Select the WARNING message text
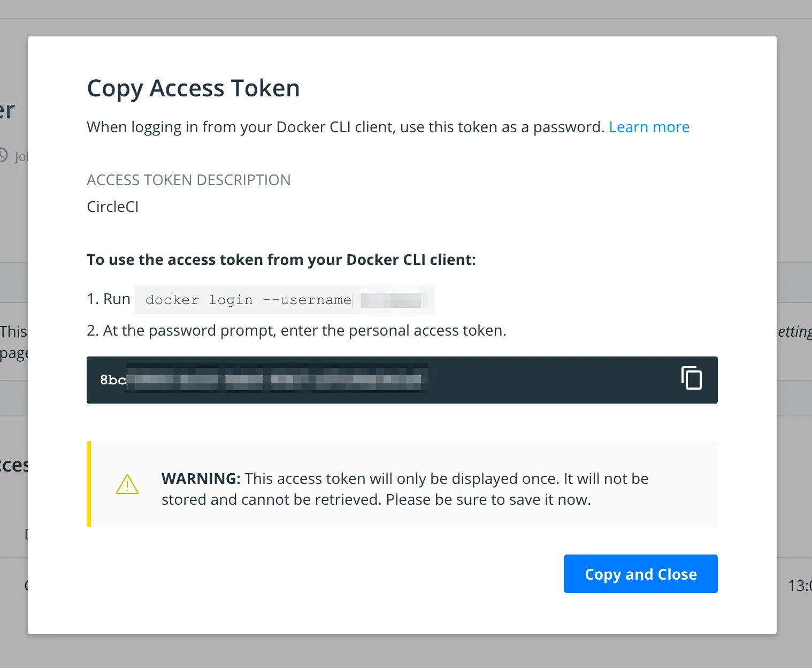This screenshot has height=668, width=812. click(404, 488)
